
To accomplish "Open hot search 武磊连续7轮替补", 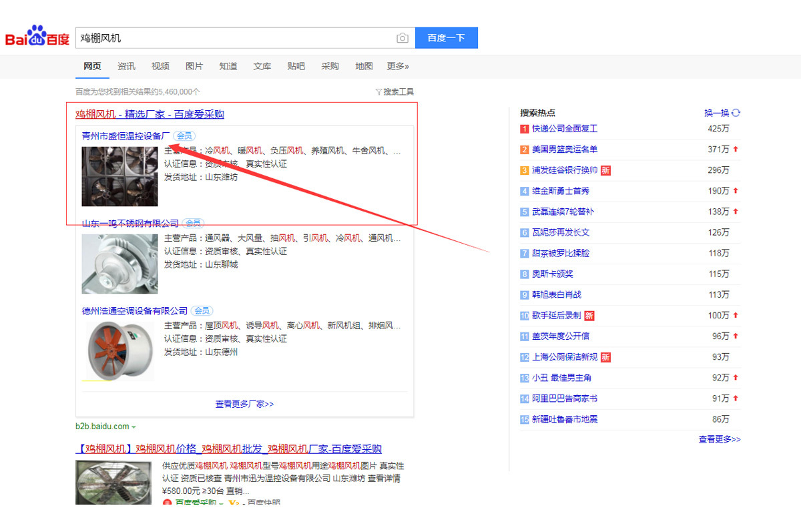I will (563, 212).
